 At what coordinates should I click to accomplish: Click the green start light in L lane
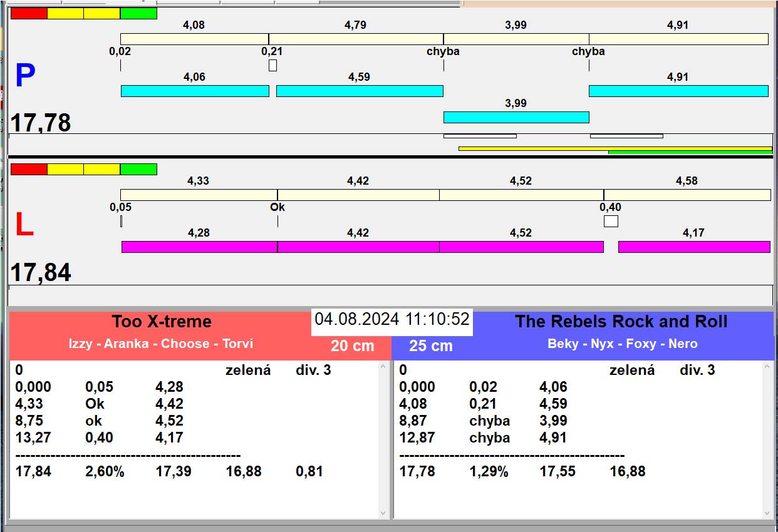[138, 169]
